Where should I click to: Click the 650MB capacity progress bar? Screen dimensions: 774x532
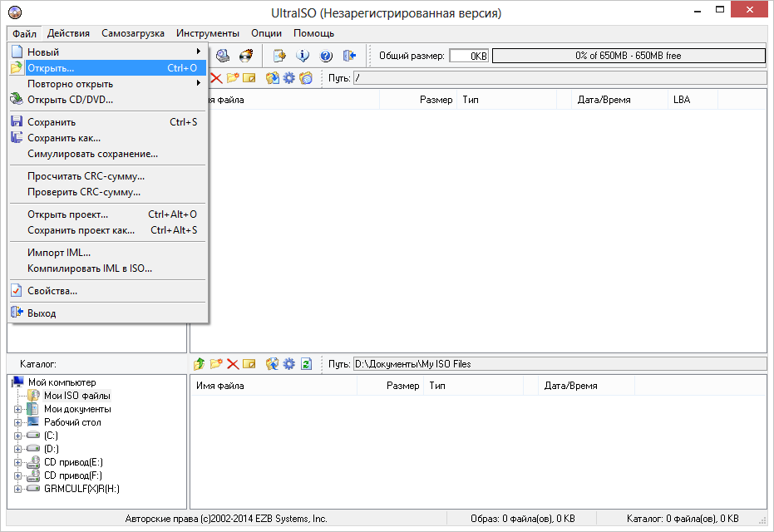[x=629, y=56]
